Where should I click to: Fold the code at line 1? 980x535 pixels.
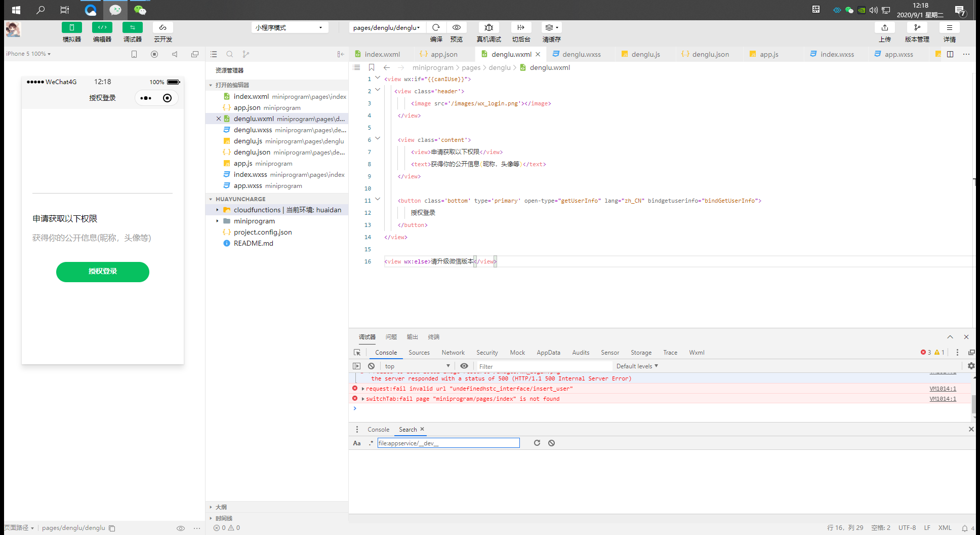[378, 78]
